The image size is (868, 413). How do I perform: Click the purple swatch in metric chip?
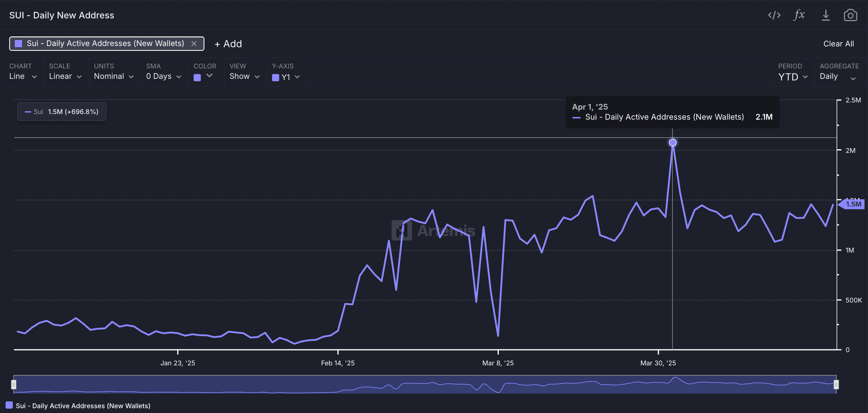pyautogui.click(x=18, y=44)
